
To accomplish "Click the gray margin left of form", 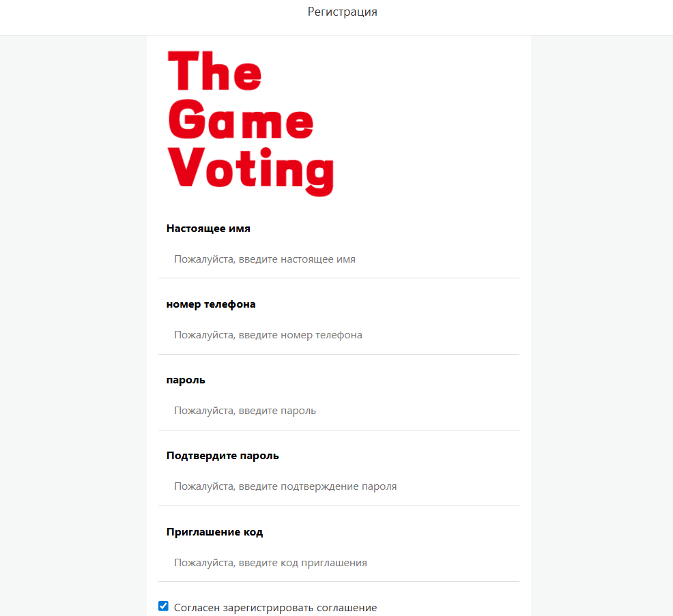I will tap(72, 307).
